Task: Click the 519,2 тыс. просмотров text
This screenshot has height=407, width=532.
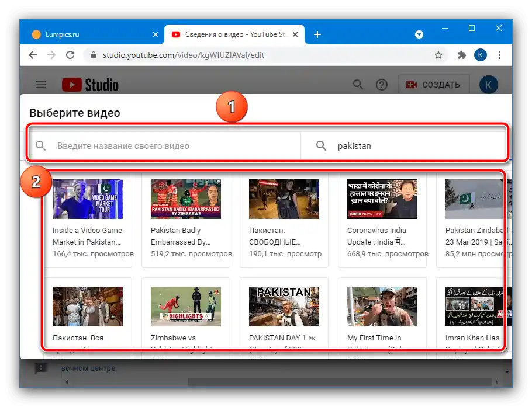Action: click(x=191, y=254)
